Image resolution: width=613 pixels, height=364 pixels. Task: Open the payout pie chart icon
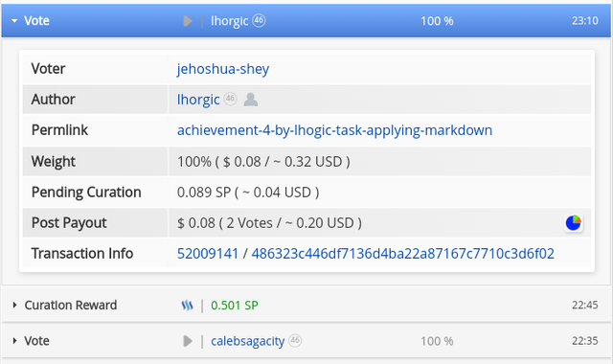point(574,223)
